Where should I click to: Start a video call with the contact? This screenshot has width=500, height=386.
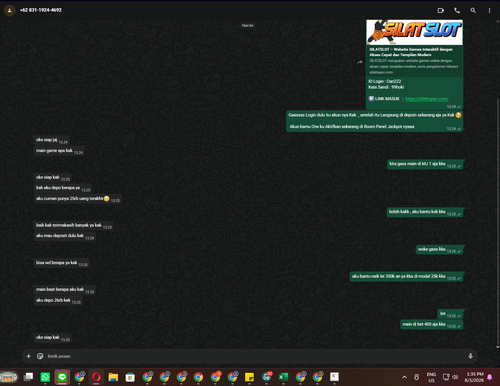(441, 10)
